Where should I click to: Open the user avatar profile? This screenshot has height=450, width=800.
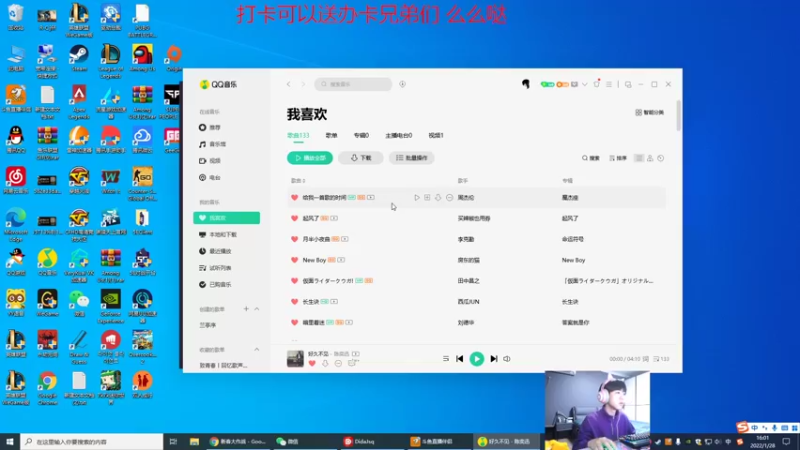pyautogui.click(x=526, y=84)
